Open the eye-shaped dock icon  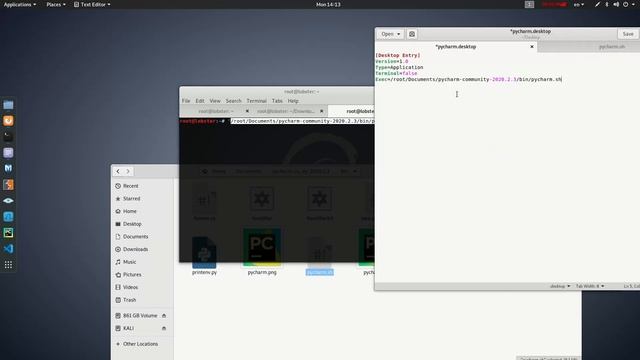click(x=8, y=200)
